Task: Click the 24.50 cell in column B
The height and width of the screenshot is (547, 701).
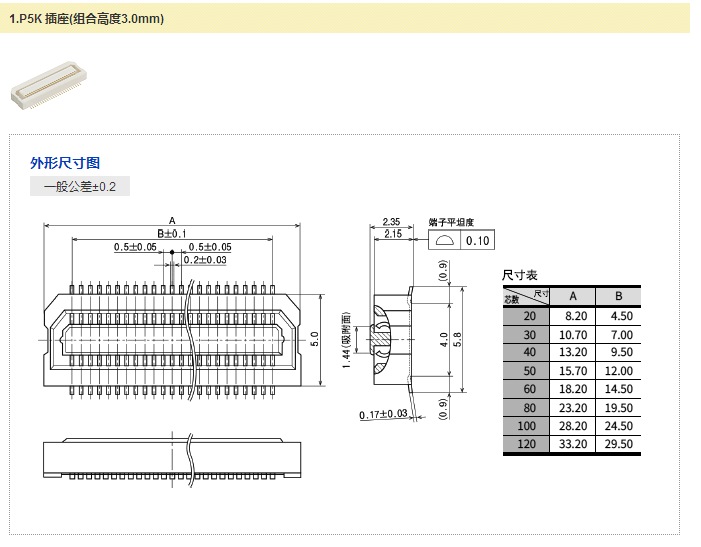Action: tap(619, 426)
